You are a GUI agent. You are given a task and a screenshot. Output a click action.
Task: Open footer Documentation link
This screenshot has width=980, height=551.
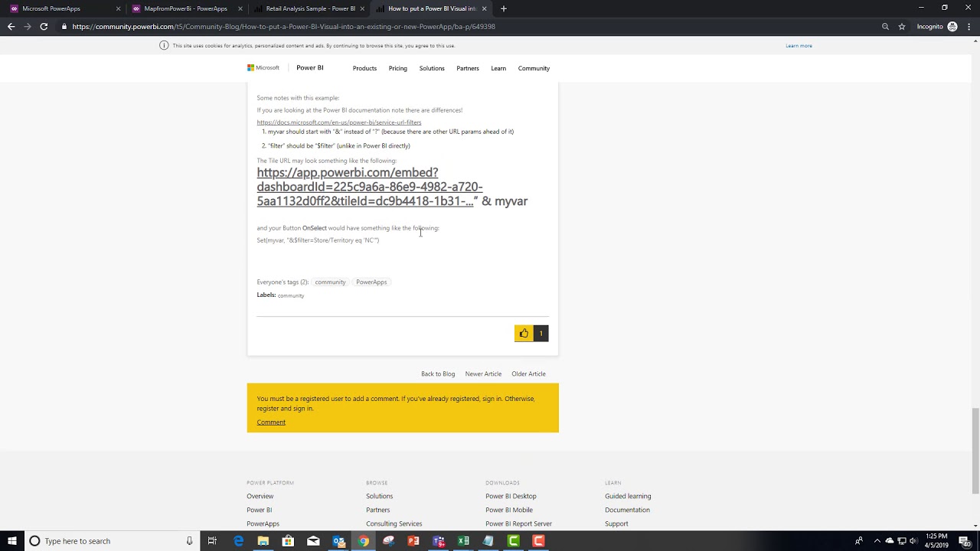point(627,510)
